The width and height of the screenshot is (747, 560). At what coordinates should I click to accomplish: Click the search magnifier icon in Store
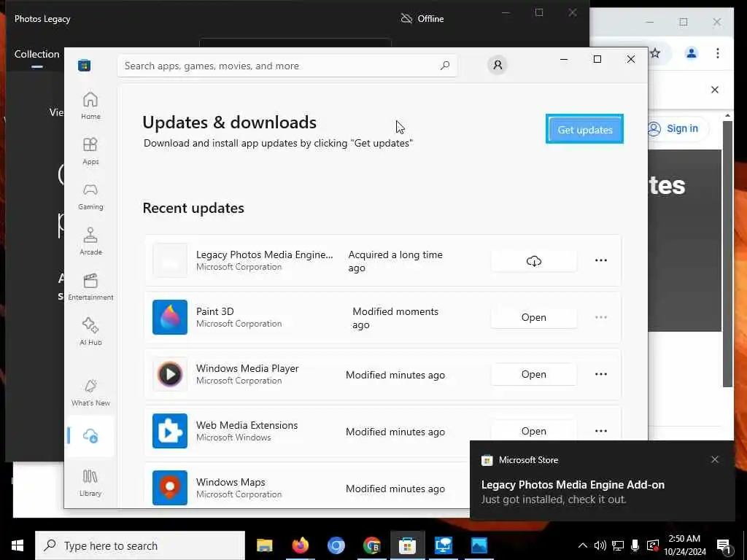(445, 66)
